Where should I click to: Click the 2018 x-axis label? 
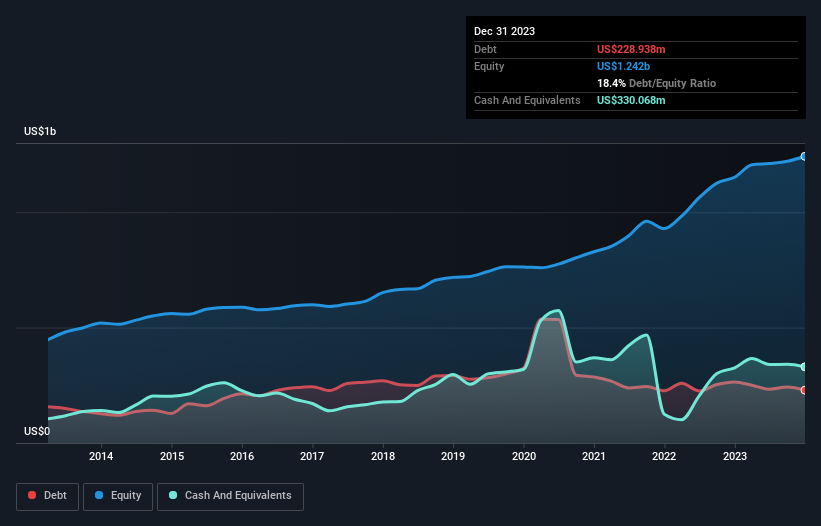point(383,456)
